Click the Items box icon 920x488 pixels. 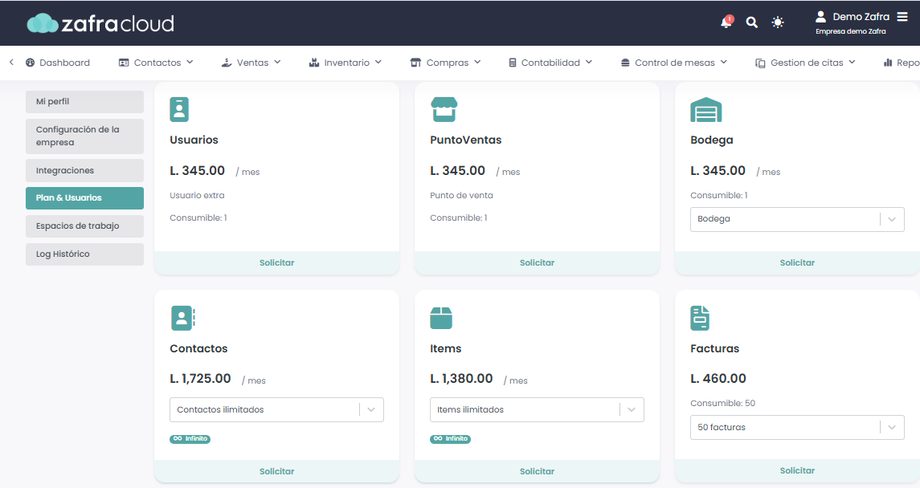pyautogui.click(x=441, y=318)
